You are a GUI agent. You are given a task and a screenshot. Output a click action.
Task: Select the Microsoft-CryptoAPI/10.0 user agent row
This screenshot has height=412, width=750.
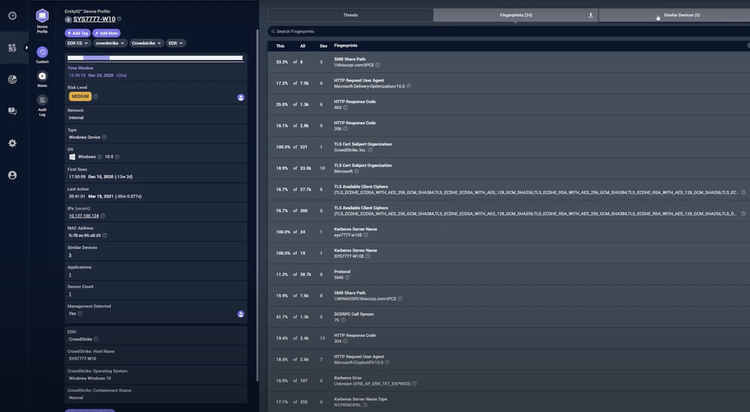tap(509, 359)
